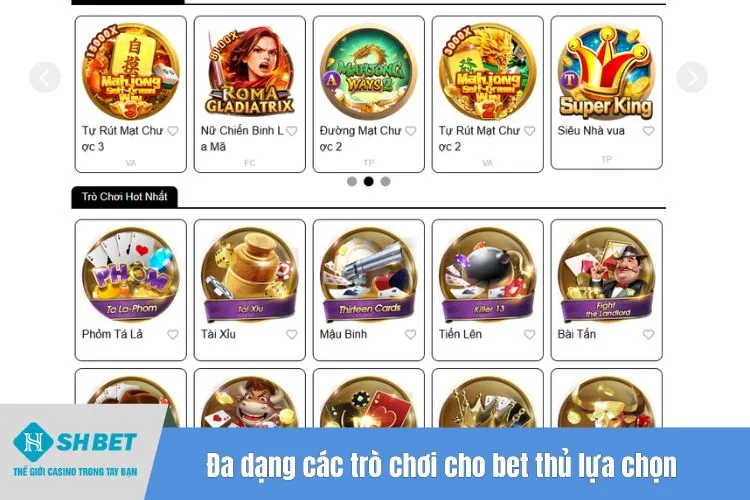Viewport: 750px width, 500px height.
Task: Toggle the heart on Siêu Nhà vua
Action: click(648, 131)
